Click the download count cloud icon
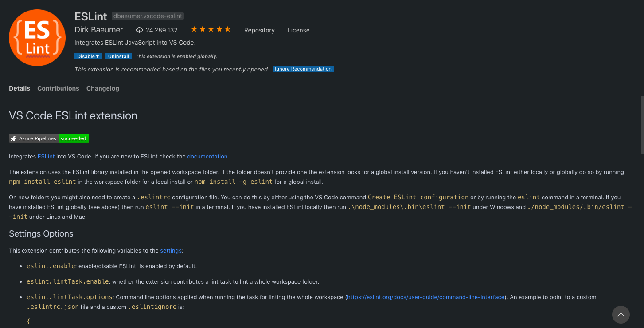 pyautogui.click(x=139, y=30)
